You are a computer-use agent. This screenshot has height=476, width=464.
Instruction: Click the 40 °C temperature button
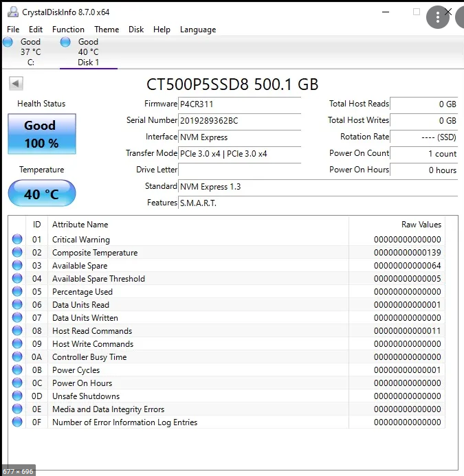pos(42,194)
